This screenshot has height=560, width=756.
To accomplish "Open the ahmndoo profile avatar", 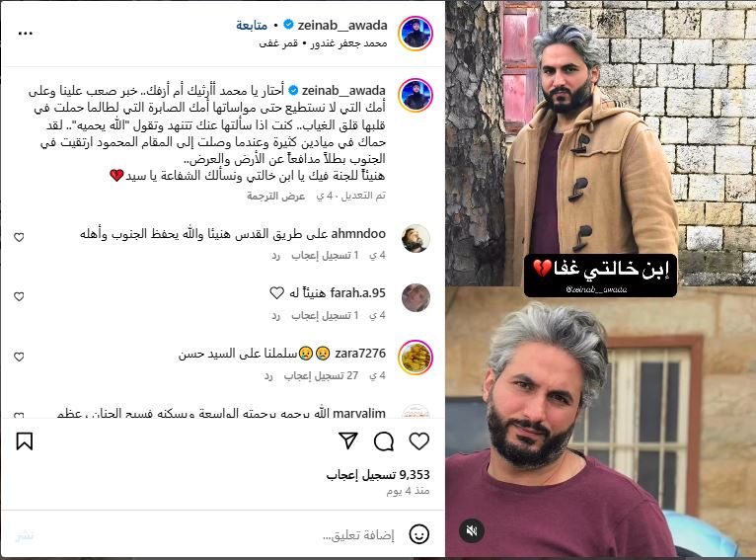I will (416, 238).
